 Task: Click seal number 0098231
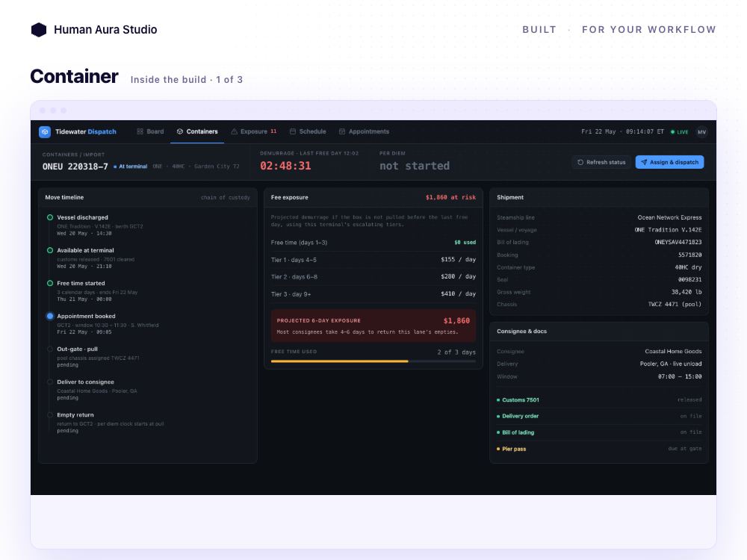(x=689, y=280)
